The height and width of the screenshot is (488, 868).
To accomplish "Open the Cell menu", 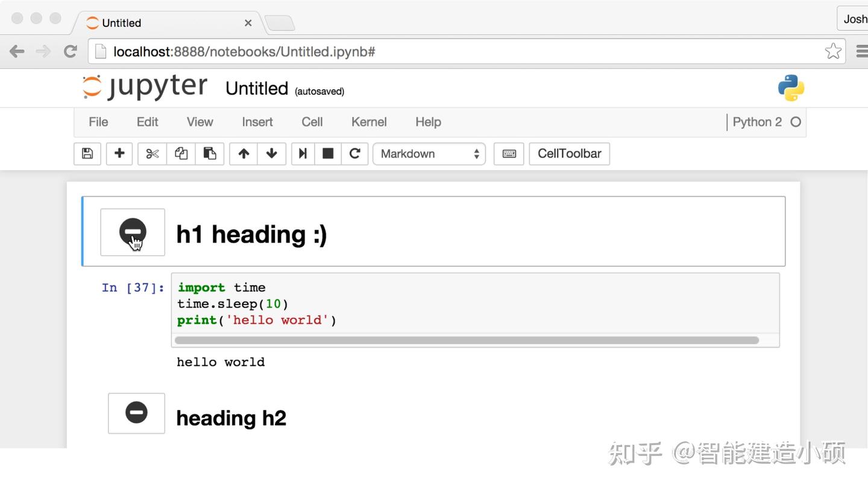I will [x=312, y=121].
